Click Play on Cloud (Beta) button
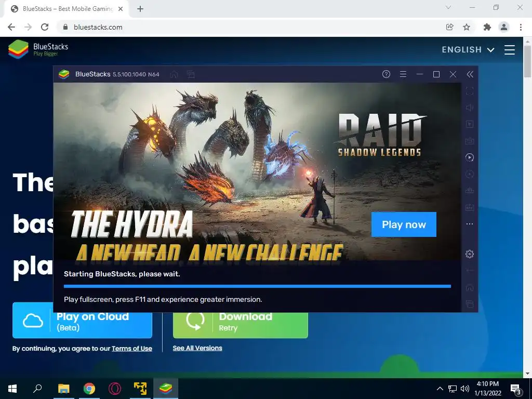532x399 pixels. click(x=82, y=321)
